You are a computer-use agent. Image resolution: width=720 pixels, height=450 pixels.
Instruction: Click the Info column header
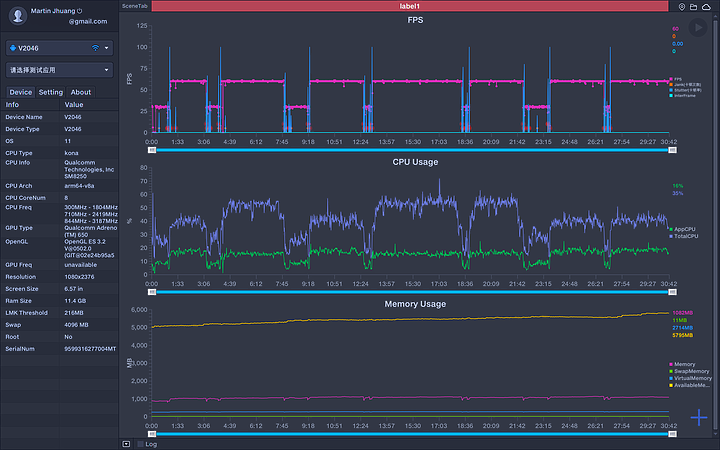(30, 105)
